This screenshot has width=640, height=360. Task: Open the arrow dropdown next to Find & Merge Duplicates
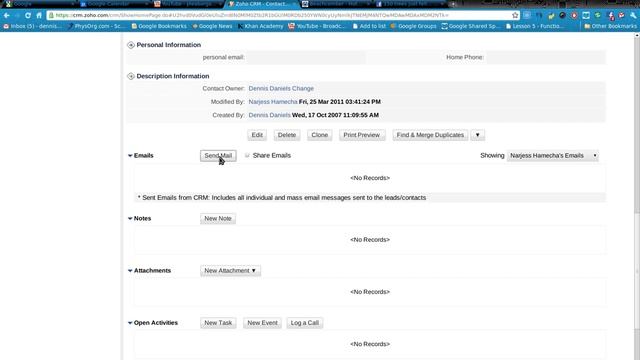(x=478, y=135)
